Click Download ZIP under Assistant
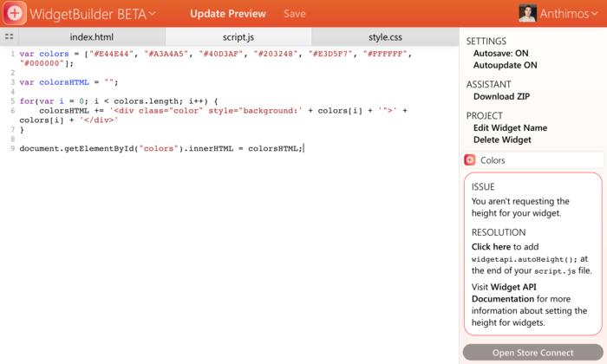Screen dimensions: 607x364 [x=501, y=97]
